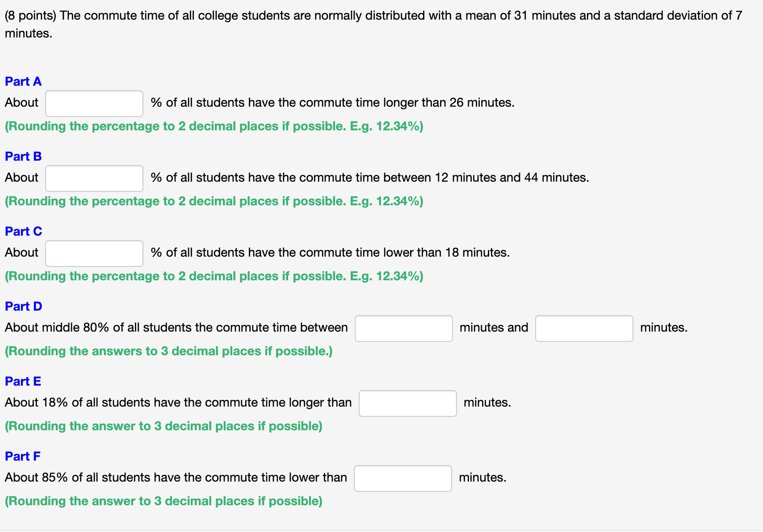The image size is (763, 532).
Task: Select the first minutes box in Part D
Action: (403, 328)
